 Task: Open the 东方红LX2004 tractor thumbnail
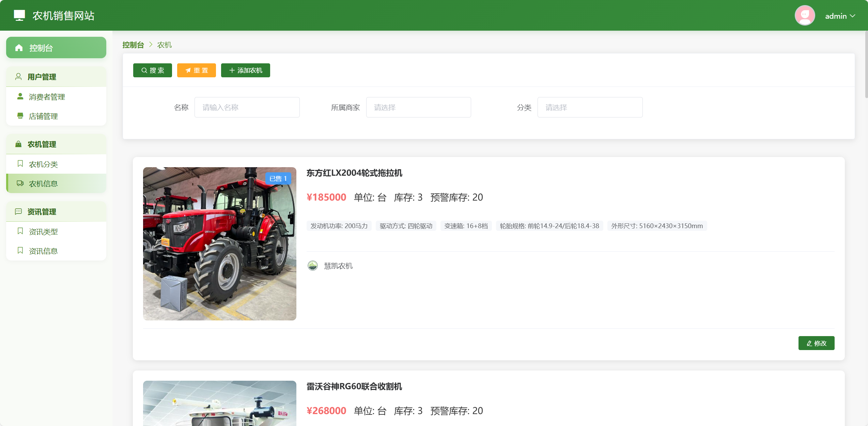[x=220, y=244]
